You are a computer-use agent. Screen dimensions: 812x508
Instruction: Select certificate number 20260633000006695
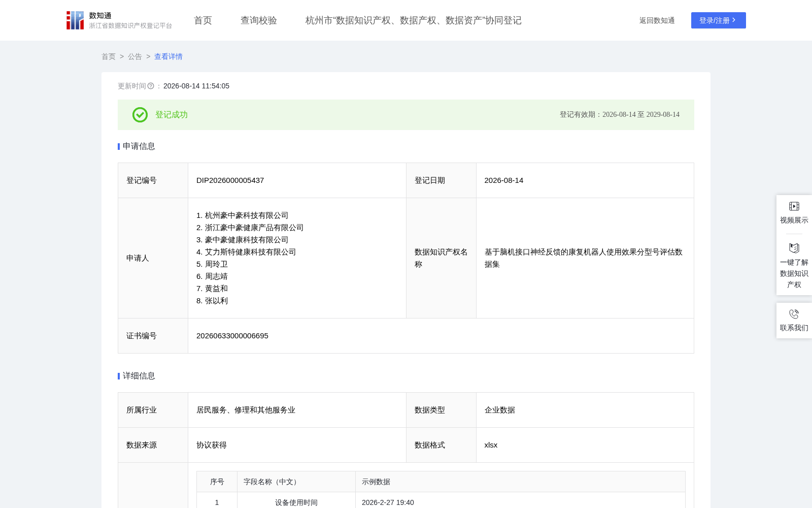tap(232, 336)
